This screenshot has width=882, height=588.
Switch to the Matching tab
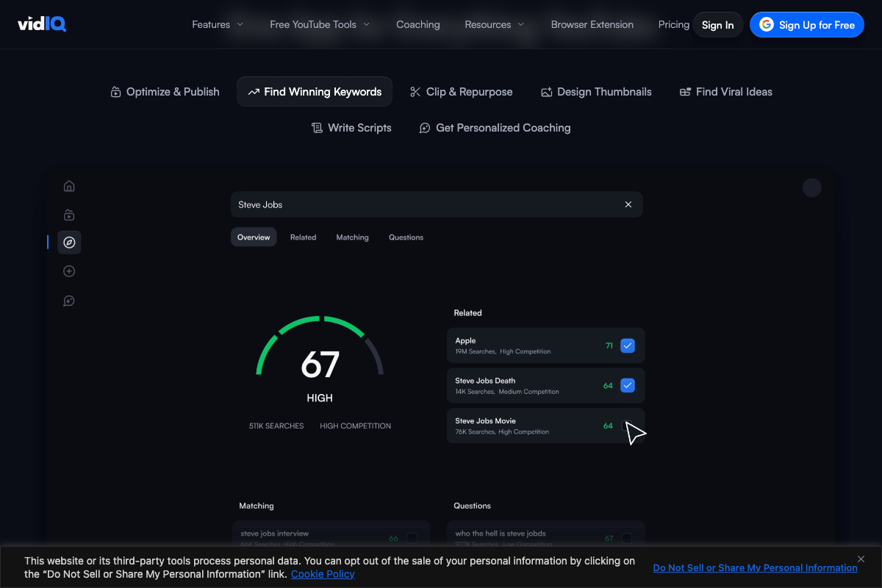(353, 237)
